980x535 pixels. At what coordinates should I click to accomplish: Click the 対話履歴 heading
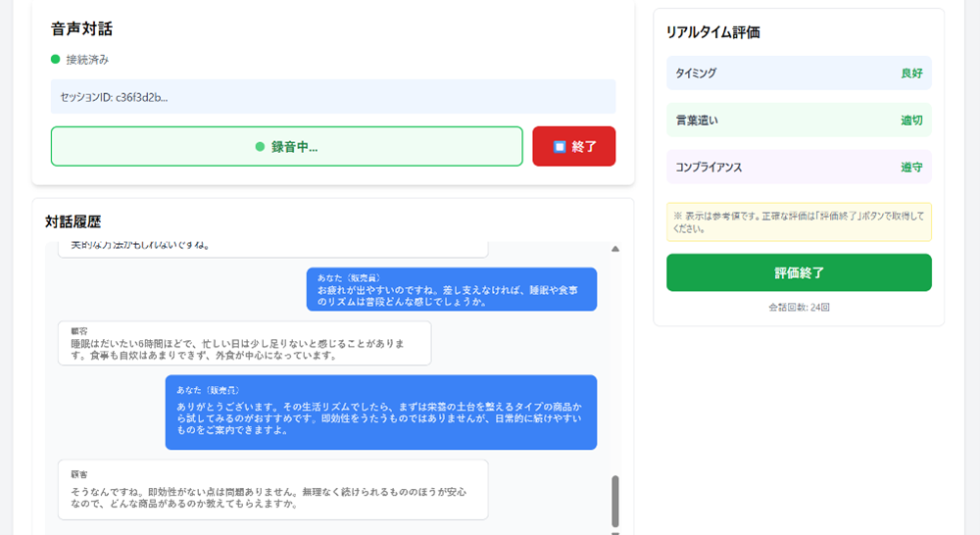click(73, 221)
